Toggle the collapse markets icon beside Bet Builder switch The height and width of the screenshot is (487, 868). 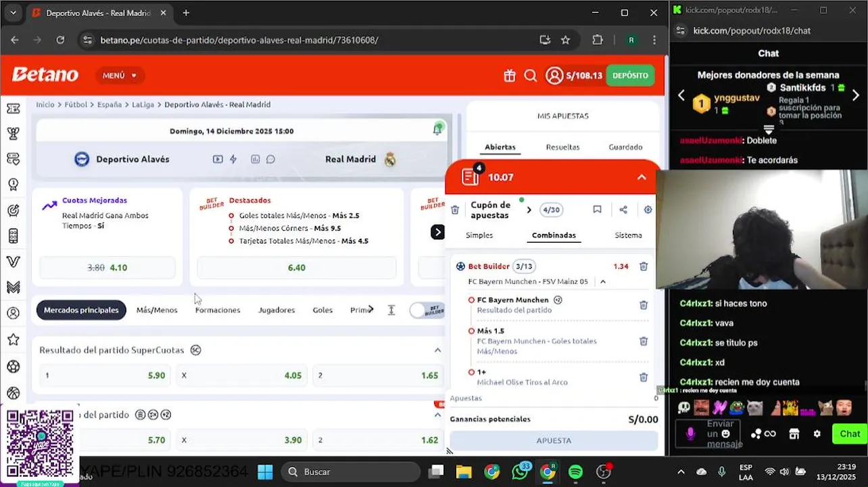click(391, 310)
